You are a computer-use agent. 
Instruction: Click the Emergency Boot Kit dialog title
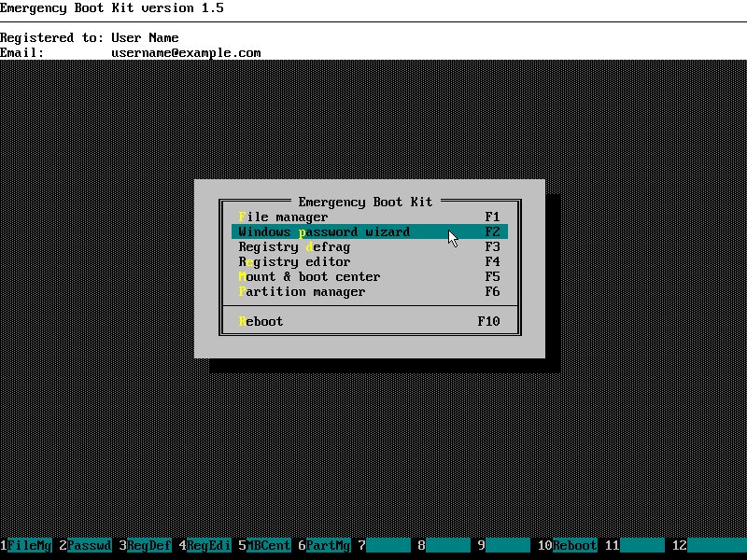365,202
